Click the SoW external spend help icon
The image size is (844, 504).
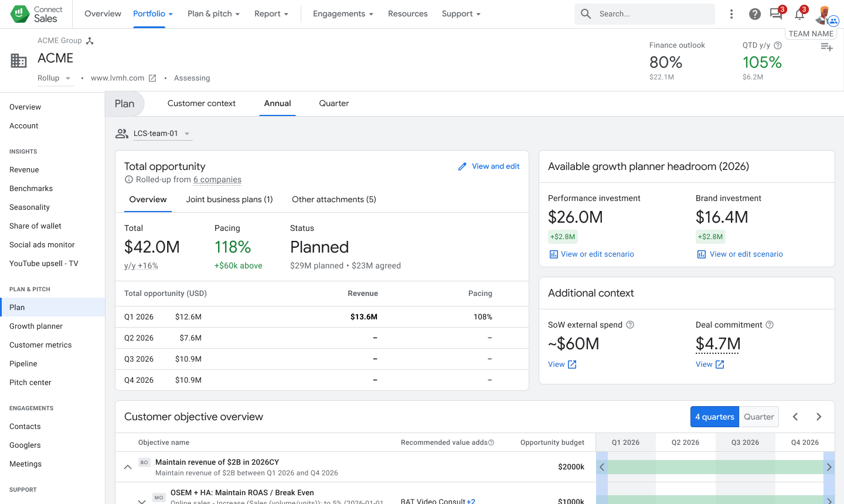click(630, 325)
